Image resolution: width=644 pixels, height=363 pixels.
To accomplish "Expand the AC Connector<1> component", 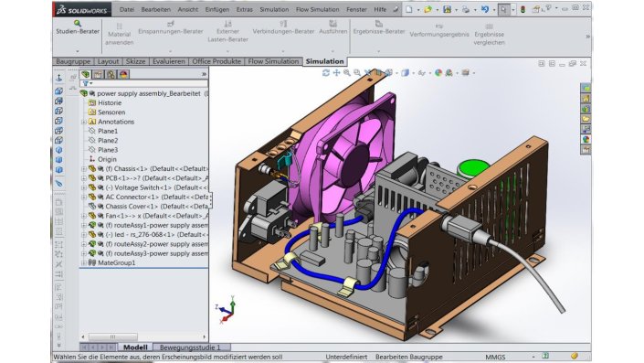I will (84, 197).
